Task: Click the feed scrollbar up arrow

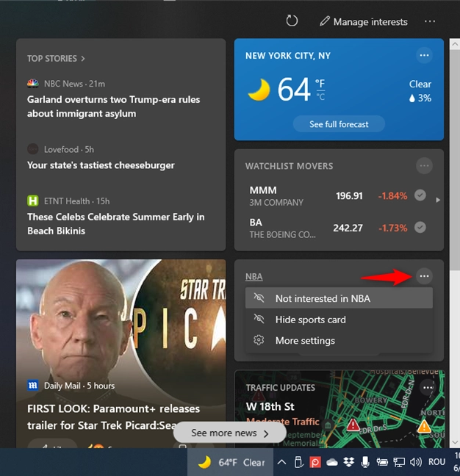Action: click(455, 44)
